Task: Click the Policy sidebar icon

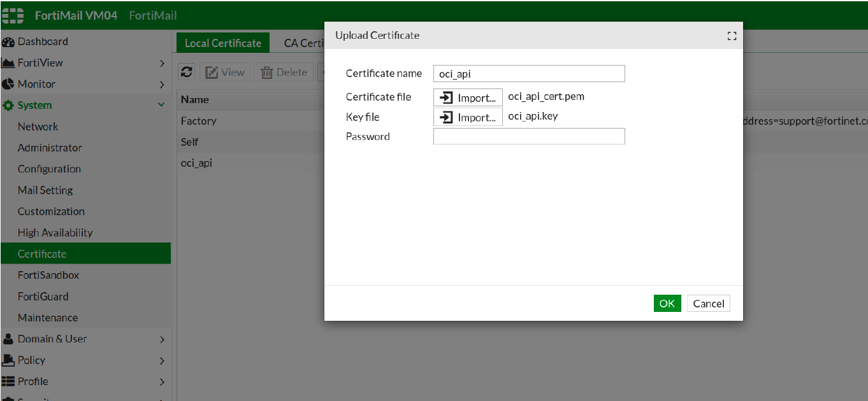Action: 8,360
